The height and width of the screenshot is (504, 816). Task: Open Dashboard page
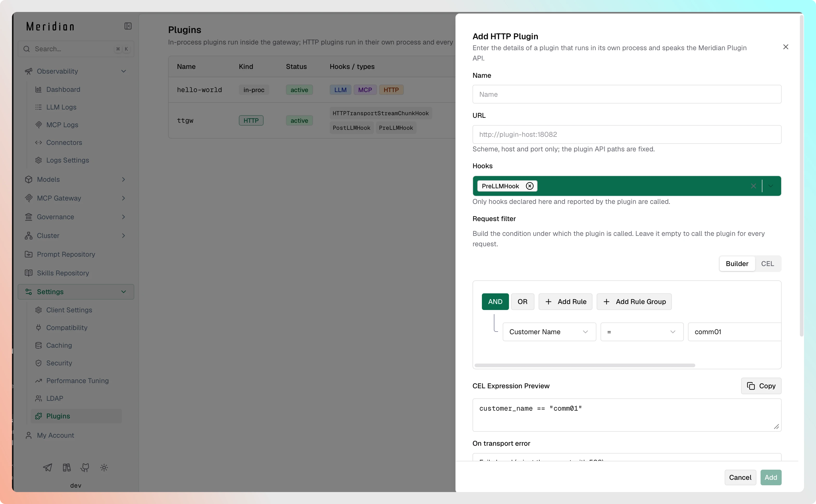coord(63,89)
